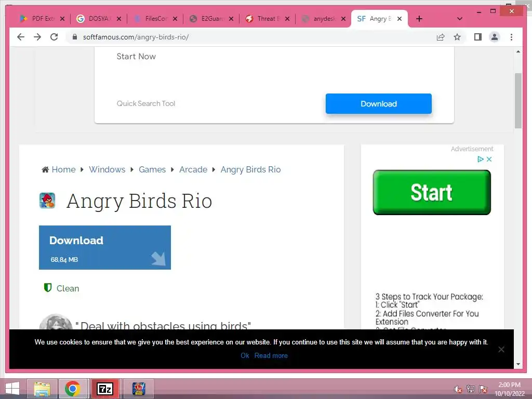This screenshot has width=532, height=399.
Task: Close the sidebar ad with X
Action: (x=489, y=159)
